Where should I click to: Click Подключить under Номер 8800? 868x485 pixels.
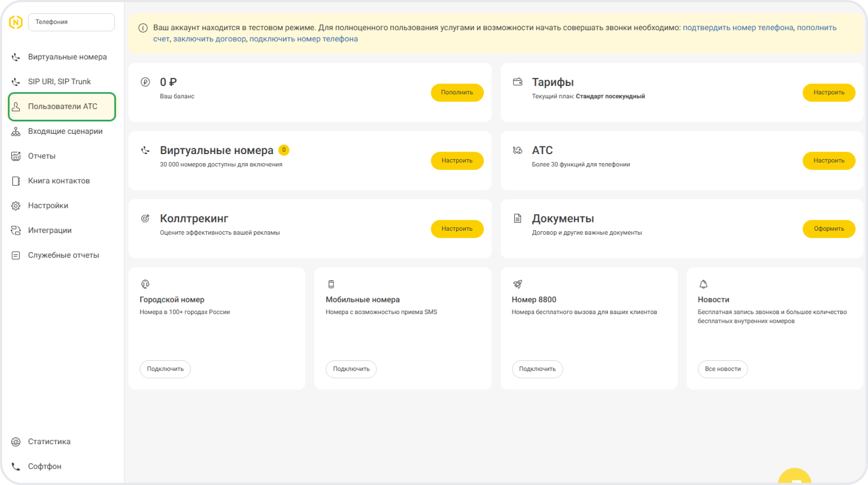pyautogui.click(x=537, y=369)
